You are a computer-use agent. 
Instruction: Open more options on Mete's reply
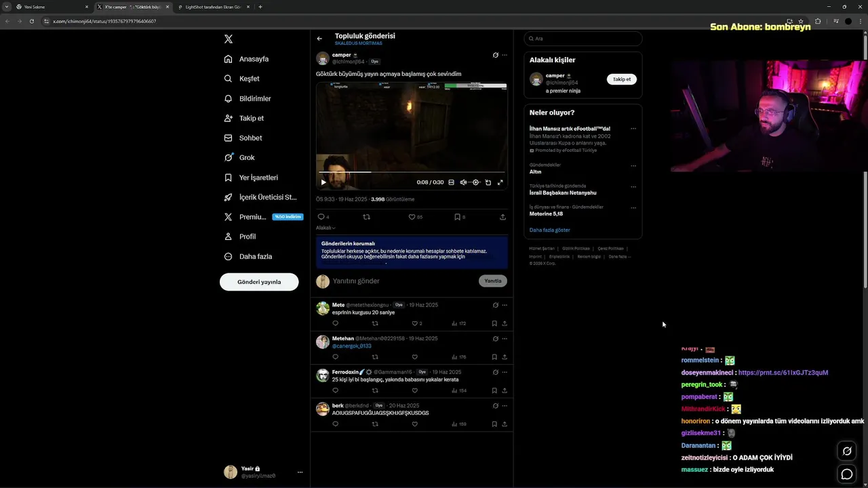tap(505, 305)
